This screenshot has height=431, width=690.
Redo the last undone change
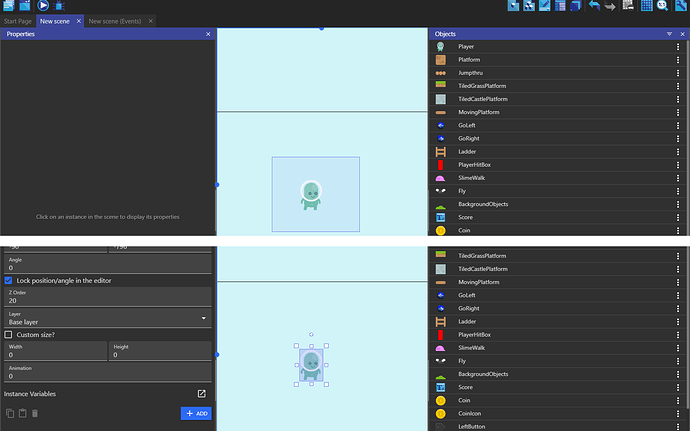pos(610,6)
